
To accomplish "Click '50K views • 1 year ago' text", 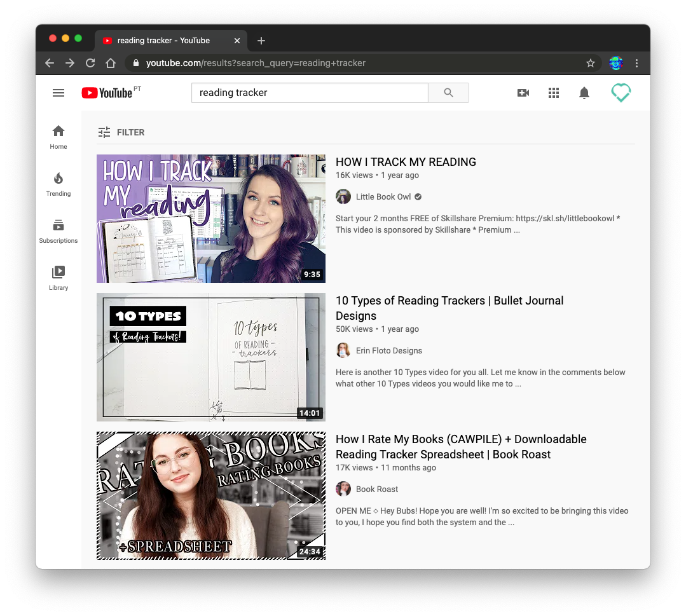I will [x=377, y=329].
